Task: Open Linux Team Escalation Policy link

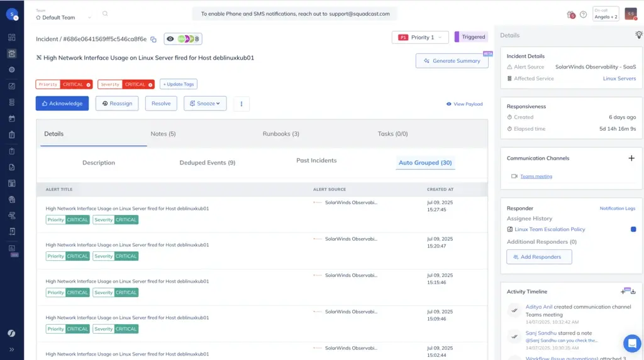Action: (x=550, y=229)
